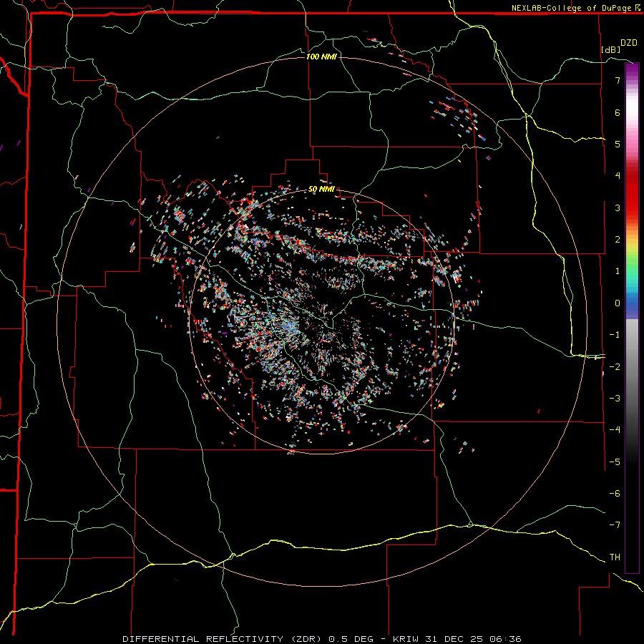644x644 pixels.
Task: Click the '-4' scale label
Action: pos(615,429)
